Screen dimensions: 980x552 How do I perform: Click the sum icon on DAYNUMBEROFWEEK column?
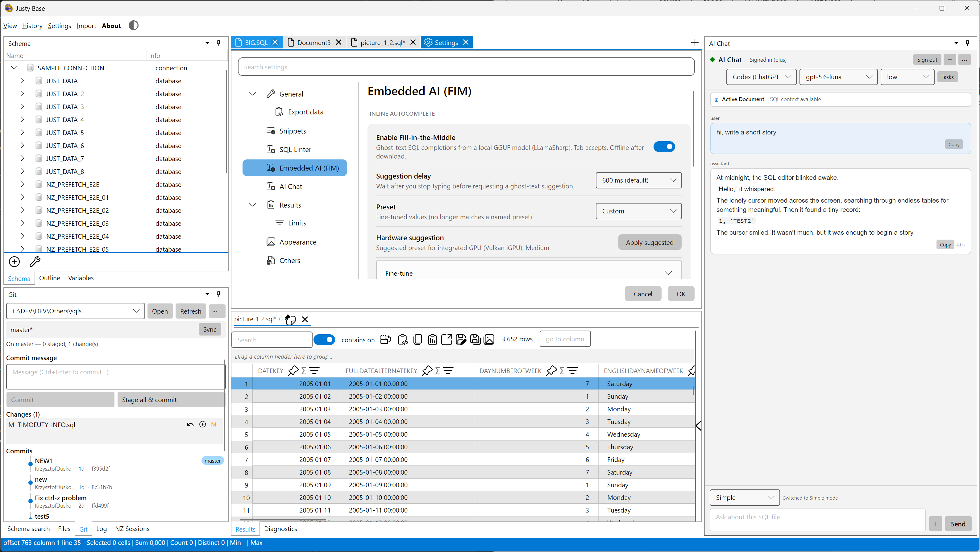[562, 371]
